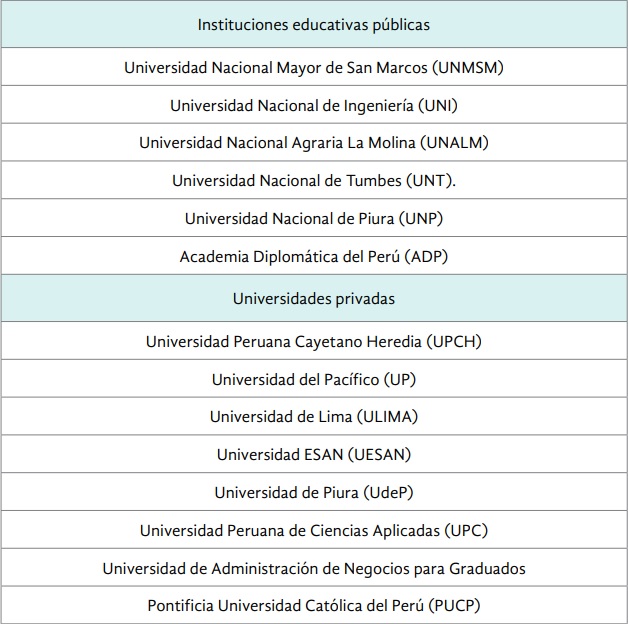Select Universidad de Administración de Negocios para Graduados
Screen dimensions: 628x624
[x=314, y=568]
